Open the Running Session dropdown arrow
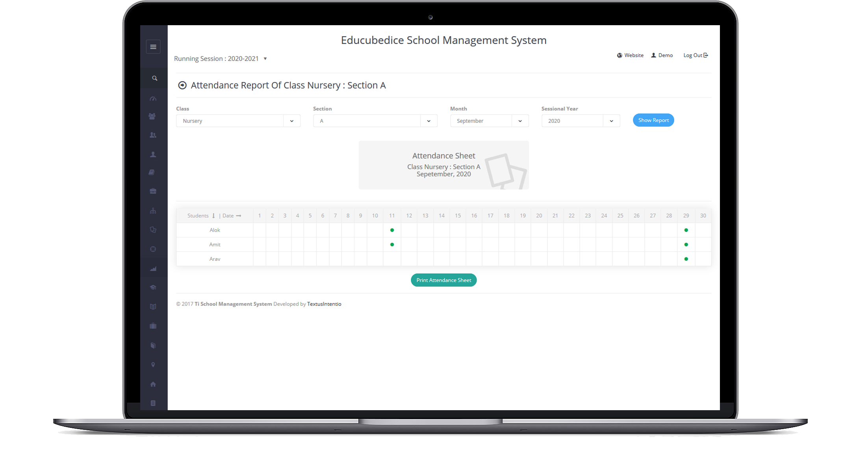 point(265,59)
